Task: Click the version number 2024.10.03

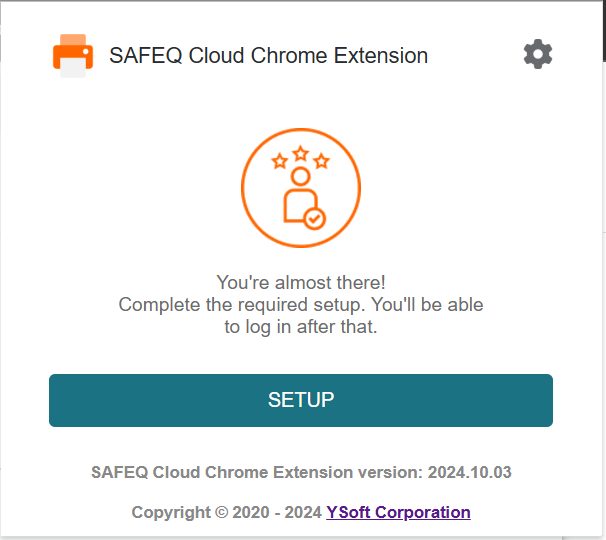Action: coord(470,472)
